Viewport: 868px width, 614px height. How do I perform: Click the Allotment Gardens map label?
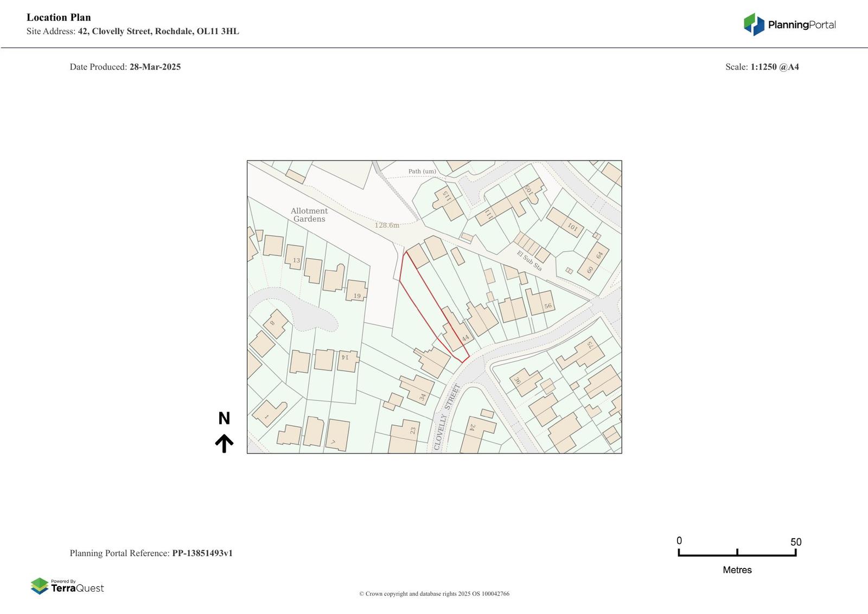309,215
